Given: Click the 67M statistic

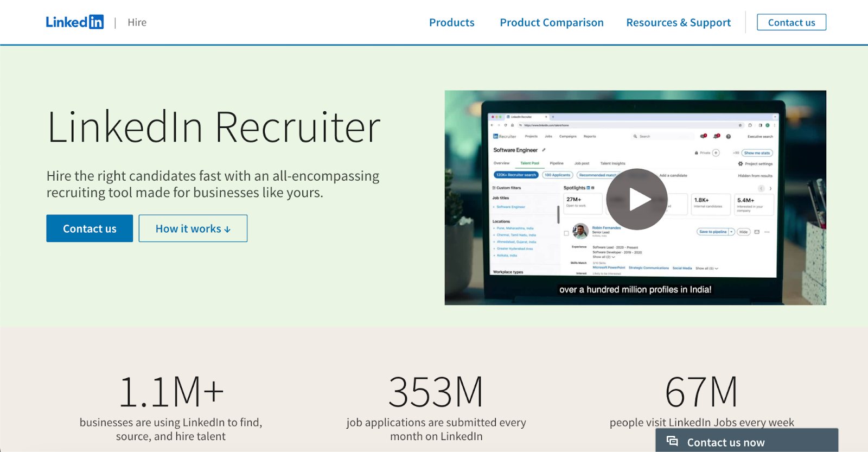Looking at the screenshot, I should click(x=701, y=392).
